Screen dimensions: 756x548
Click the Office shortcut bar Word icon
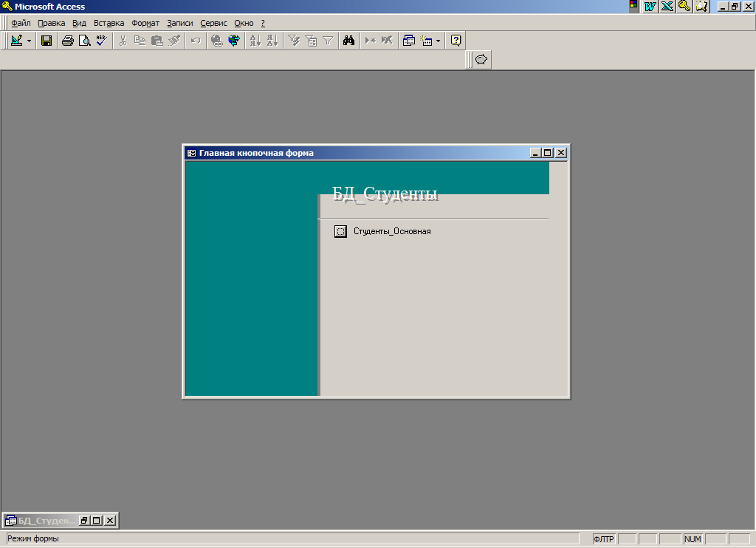650,6
